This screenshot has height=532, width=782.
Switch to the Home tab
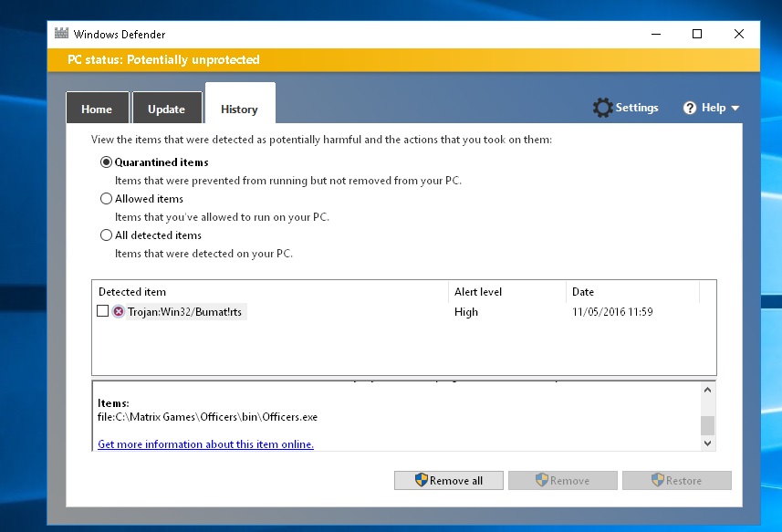coord(98,108)
